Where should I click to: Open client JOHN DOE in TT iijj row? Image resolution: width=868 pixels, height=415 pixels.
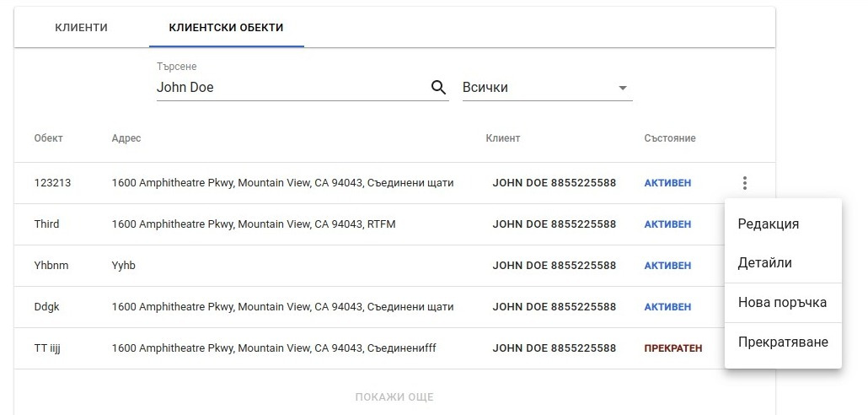pyautogui.click(x=555, y=348)
